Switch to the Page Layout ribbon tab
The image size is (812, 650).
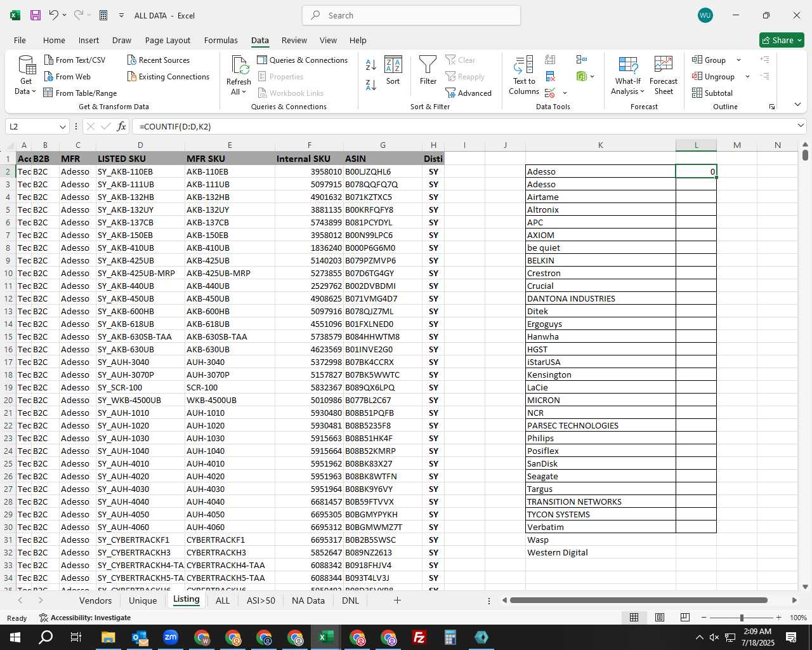point(167,40)
